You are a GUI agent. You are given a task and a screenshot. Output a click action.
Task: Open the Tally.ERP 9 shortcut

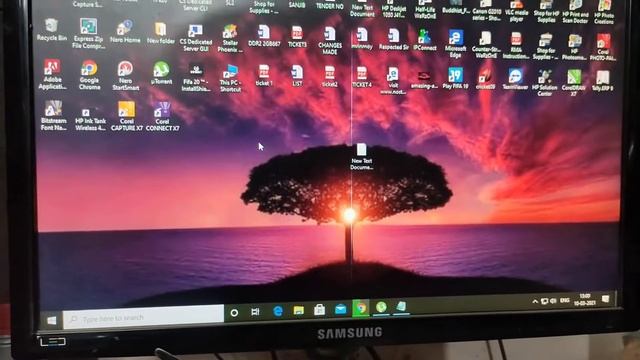(602, 80)
